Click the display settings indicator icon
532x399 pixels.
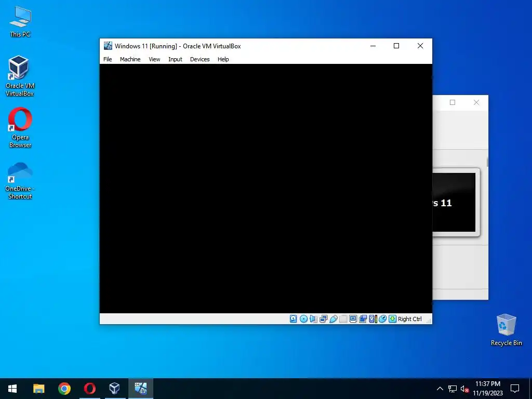click(x=353, y=318)
